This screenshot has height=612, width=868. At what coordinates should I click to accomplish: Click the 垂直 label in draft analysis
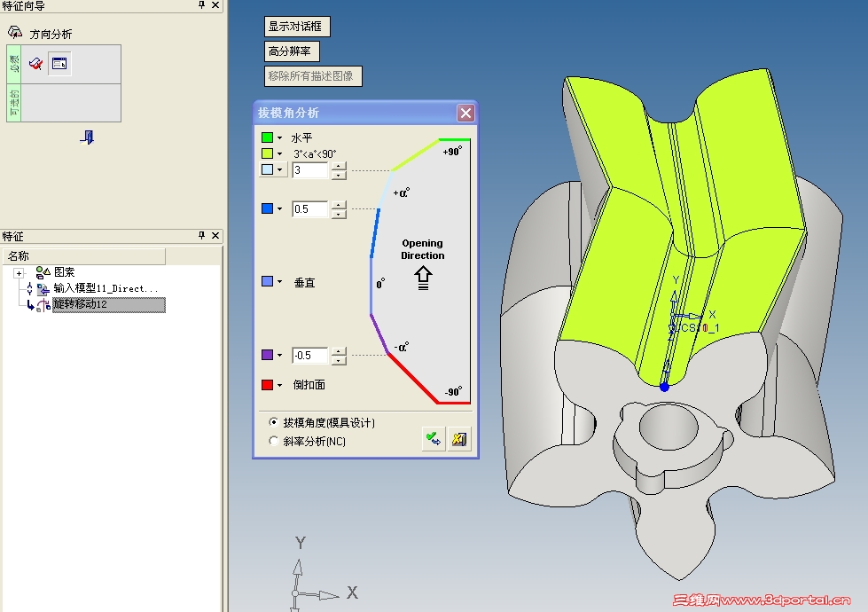(x=304, y=282)
